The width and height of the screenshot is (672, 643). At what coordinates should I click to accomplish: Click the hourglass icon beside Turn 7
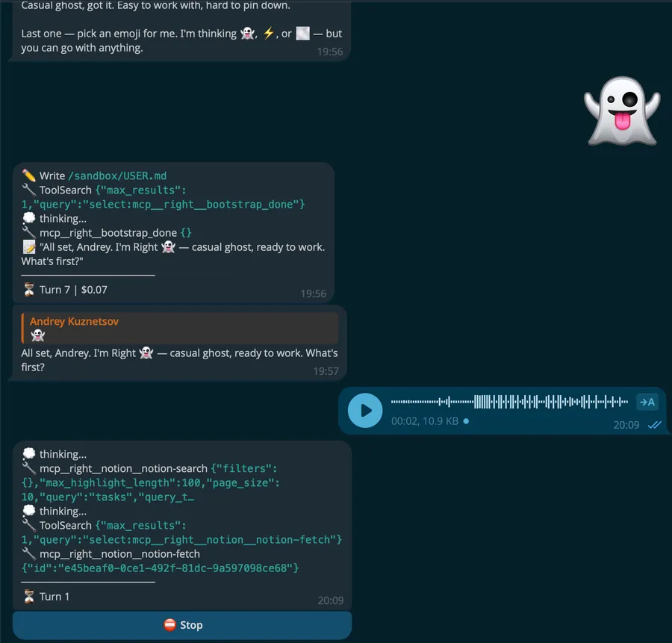28,290
